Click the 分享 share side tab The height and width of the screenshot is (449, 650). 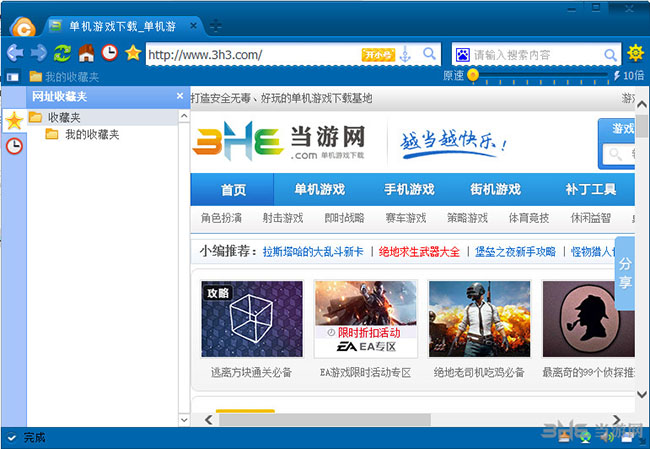click(x=625, y=273)
